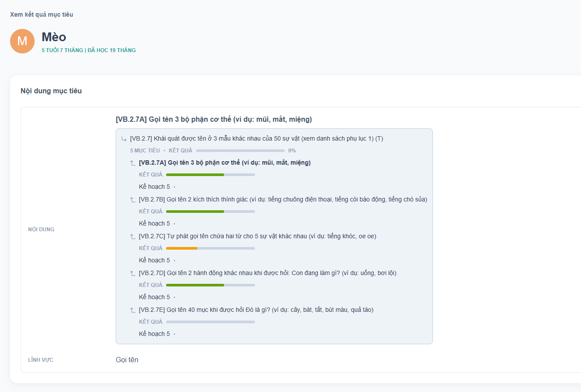
Task: Open goal VB.2.7D Gọi tên 2 hành động
Action: (267, 273)
